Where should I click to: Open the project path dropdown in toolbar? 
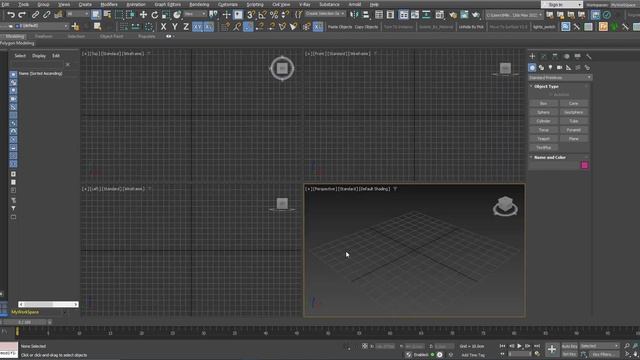(514, 15)
